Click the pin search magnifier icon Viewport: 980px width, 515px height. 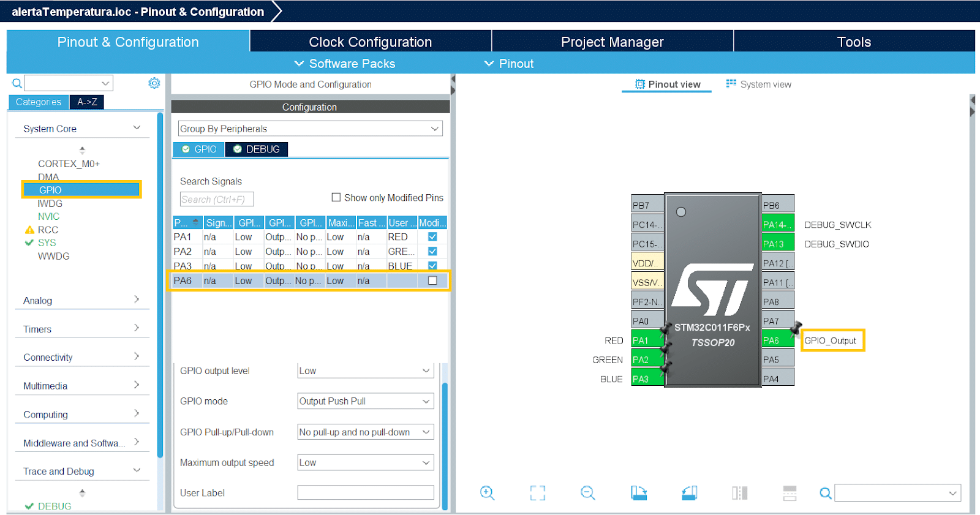[826, 493]
